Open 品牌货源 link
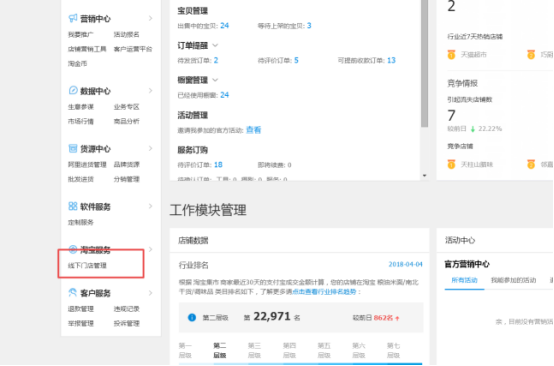 tap(126, 165)
